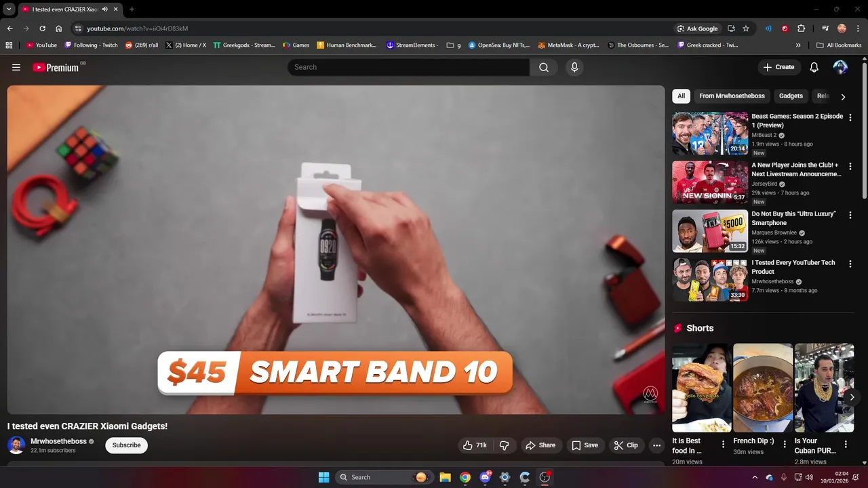Reload the YouTube page
This screenshot has height=488, width=868.
click(42, 28)
